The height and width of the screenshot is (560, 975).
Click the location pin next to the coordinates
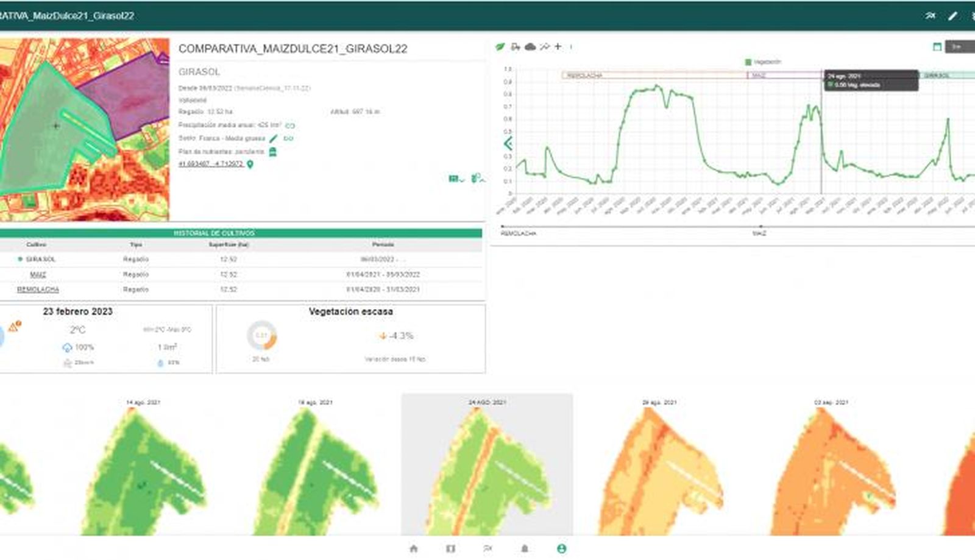250,165
